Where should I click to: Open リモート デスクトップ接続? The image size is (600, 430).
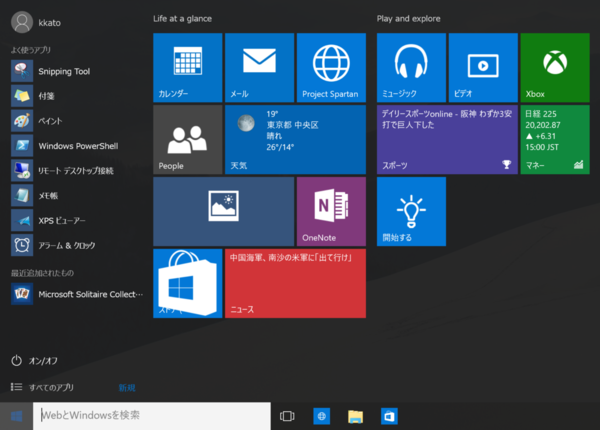pos(77,171)
